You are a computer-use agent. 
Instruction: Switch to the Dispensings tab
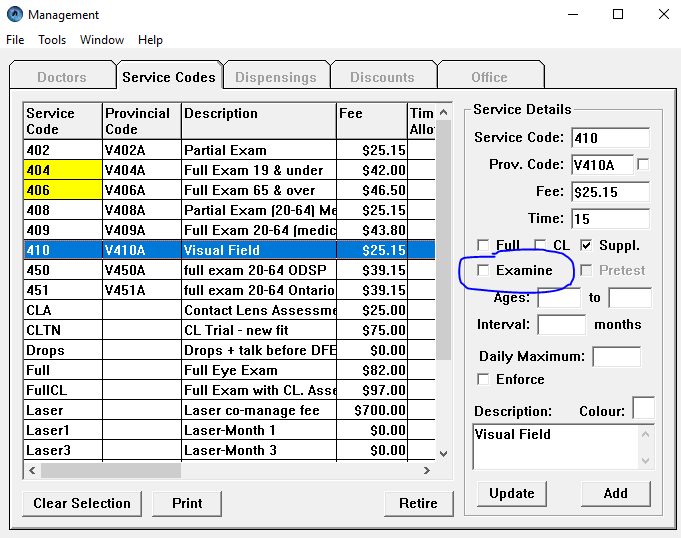coord(276,77)
